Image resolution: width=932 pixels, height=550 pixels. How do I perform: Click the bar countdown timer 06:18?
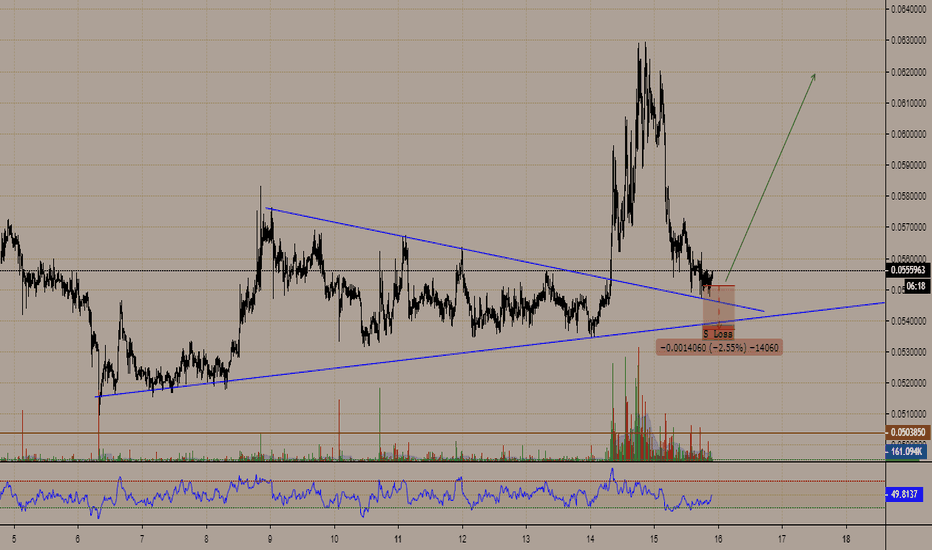pyautogui.click(x=917, y=287)
